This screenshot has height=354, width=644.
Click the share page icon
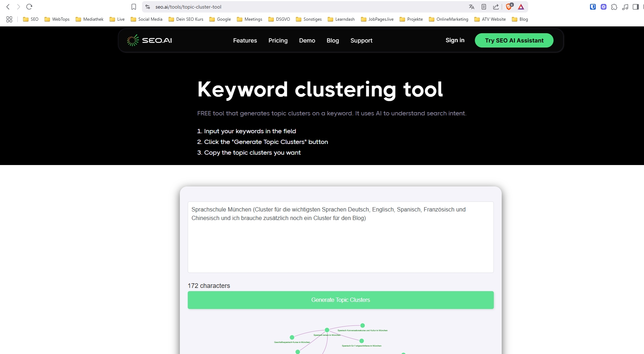[x=496, y=7]
